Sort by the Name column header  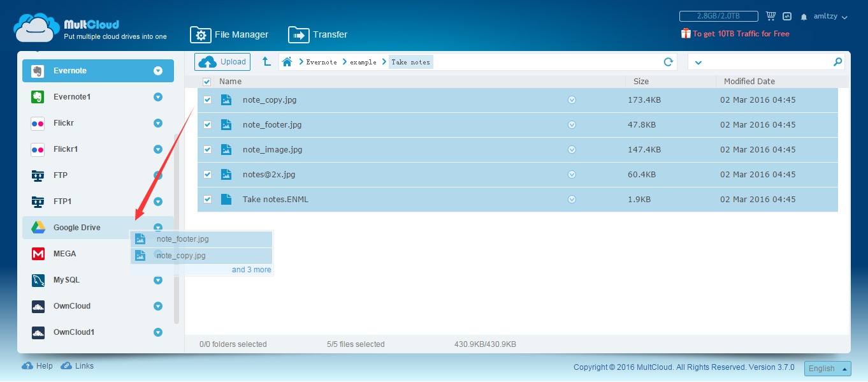point(230,82)
